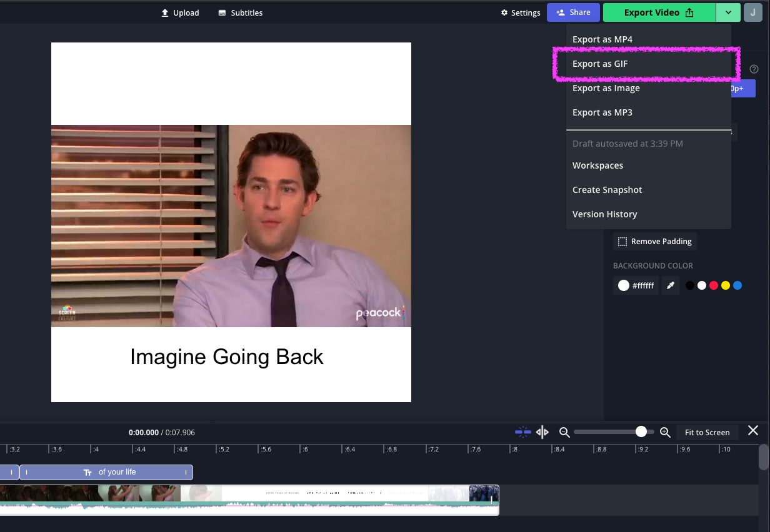Choose Export as MP3 from menu
Image resolution: width=770 pixels, height=532 pixels.
[x=602, y=112]
